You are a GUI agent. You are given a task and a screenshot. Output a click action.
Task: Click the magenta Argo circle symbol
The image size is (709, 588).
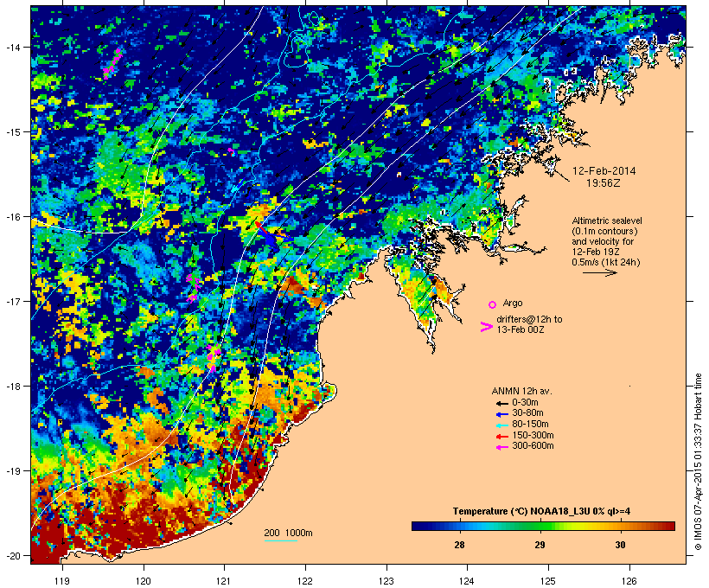[x=492, y=304]
